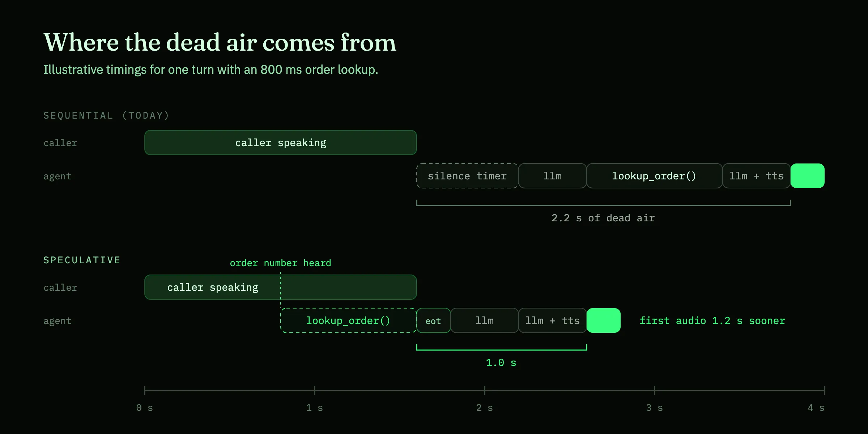Select the 'SEQUENTIAL (TODAY)' section heading
This screenshot has width=868, height=434.
click(106, 115)
